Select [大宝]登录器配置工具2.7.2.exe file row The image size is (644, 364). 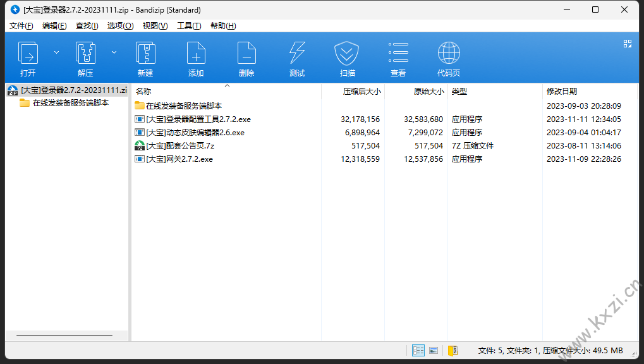(x=384, y=119)
